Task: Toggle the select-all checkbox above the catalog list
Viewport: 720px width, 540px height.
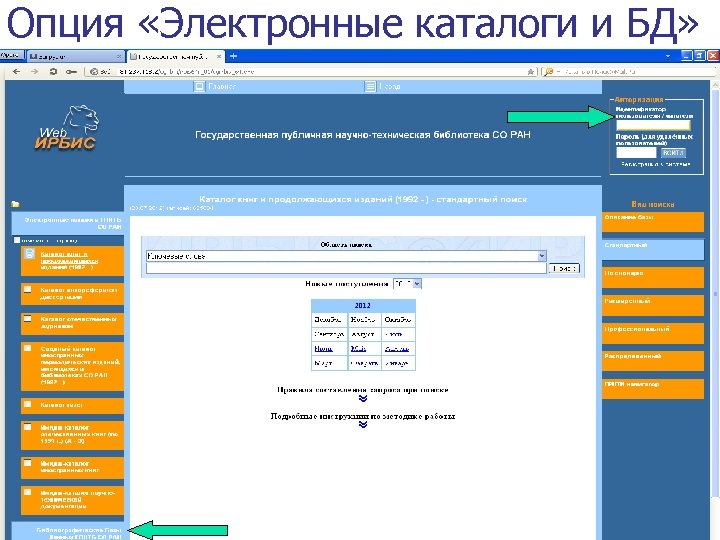Action: click(x=17, y=240)
